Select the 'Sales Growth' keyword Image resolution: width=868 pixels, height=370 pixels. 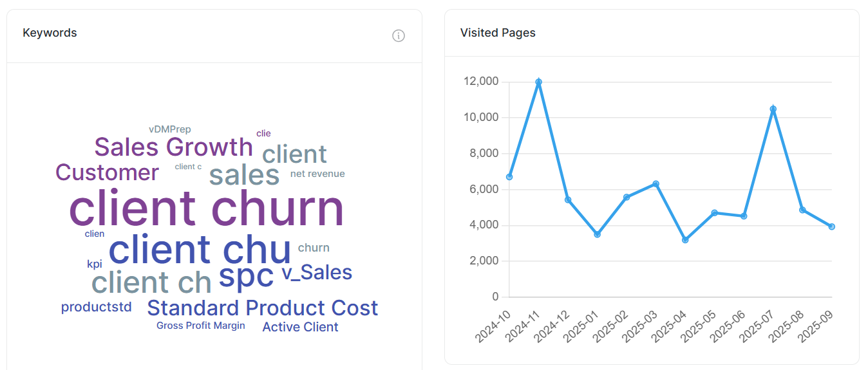point(173,147)
